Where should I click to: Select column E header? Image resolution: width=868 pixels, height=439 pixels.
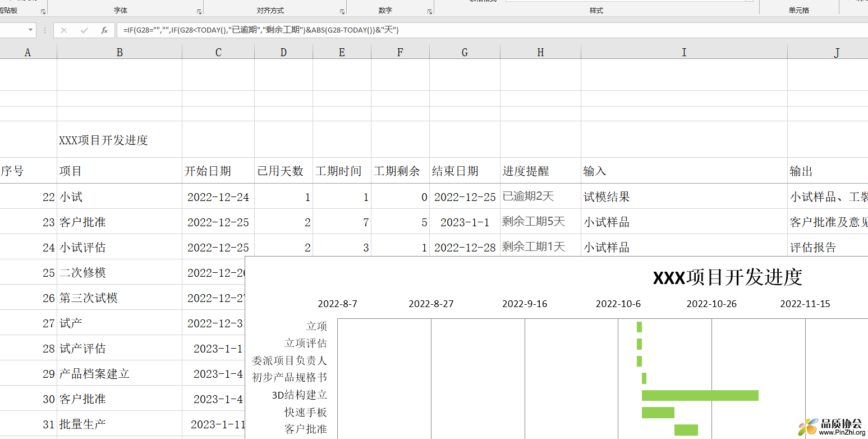click(342, 52)
